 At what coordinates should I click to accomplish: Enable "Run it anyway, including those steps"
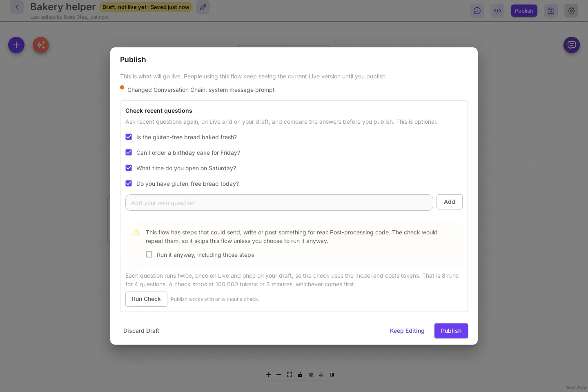point(149,254)
